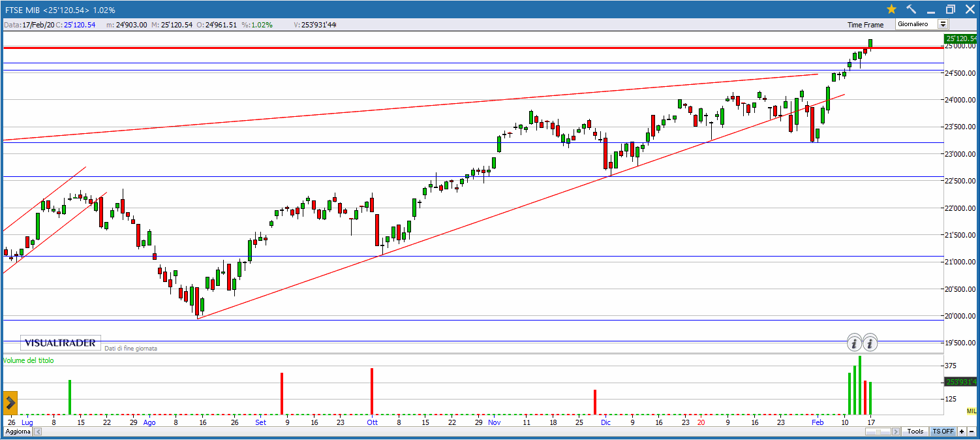Click the Time Frame dropdown arrow
Image resolution: width=980 pixels, height=440 pixels.
tap(943, 24)
